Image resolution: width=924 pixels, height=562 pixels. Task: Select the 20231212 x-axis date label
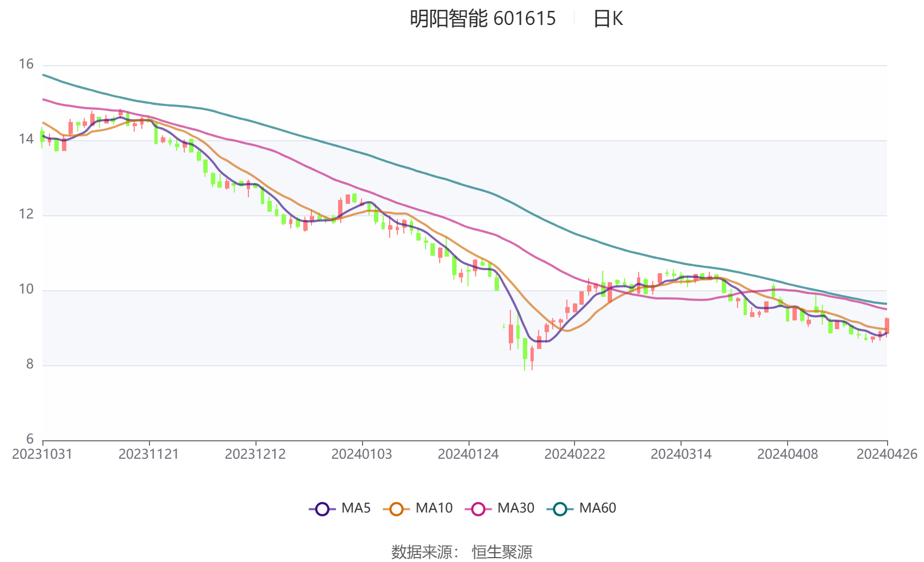point(255,454)
